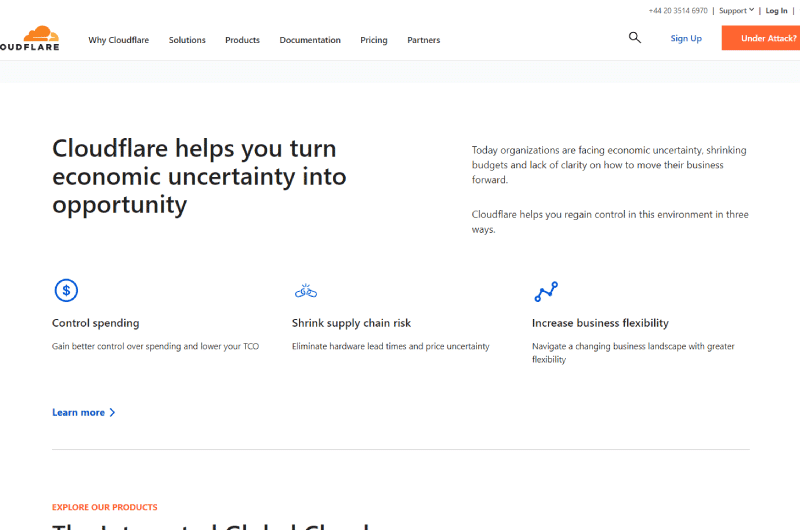Click the Sign Up link
Screen dimensions: 800x530
[686, 38]
